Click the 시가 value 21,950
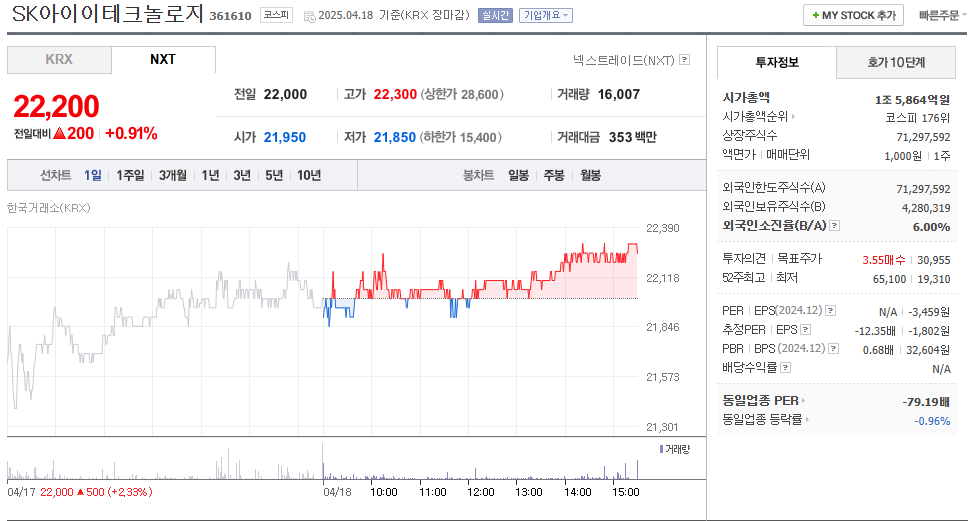This screenshot has height=521, width=977. click(285, 138)
